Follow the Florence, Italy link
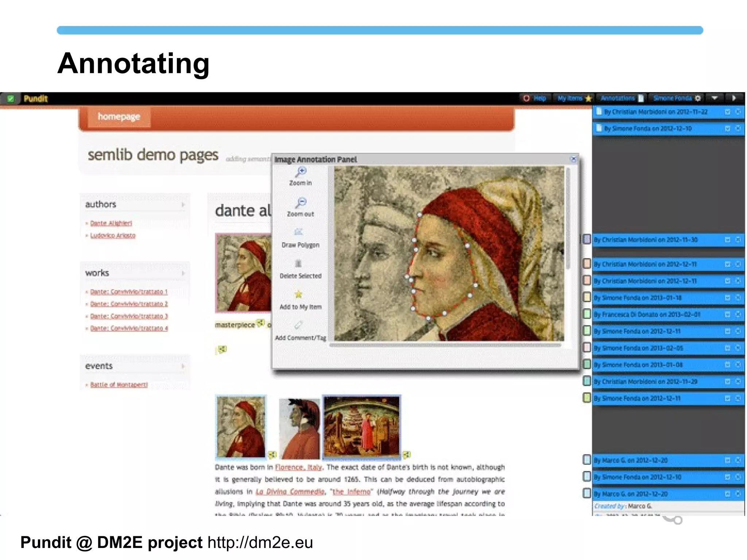747x560 pixels. pyautogui.click(x=298, y=467)
